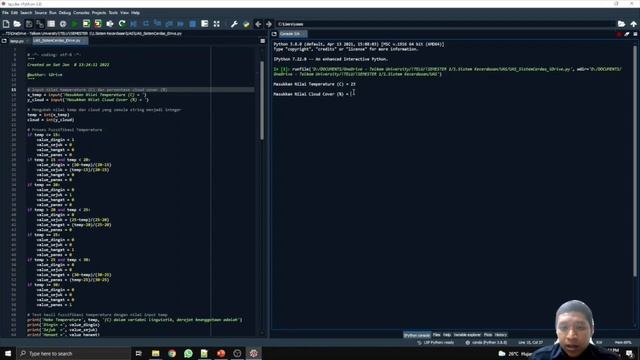This screenshot has height=360, width=640.
Task: Open the Consoles menu
Action: [x=81, y=13]
